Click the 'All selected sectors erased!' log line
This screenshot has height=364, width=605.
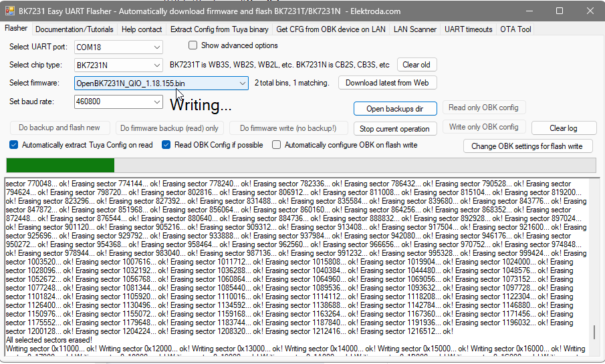tap(49, 340)
